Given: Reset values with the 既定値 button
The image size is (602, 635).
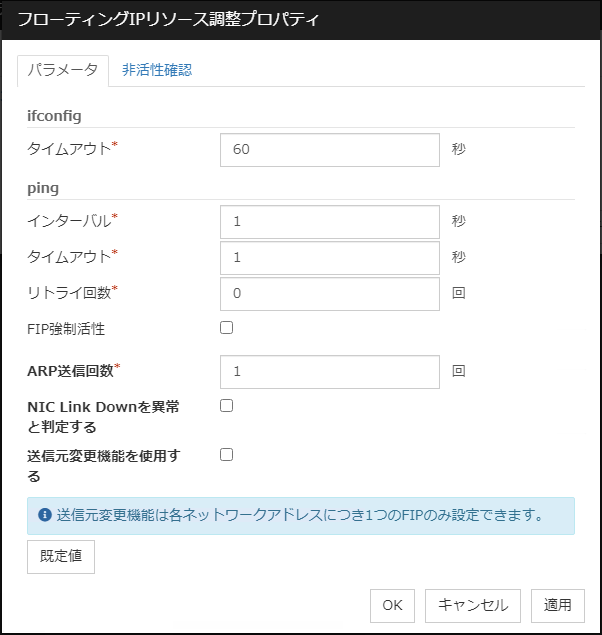Looking at the screenshot, I should pyautogui.click(x=61, y=556).
